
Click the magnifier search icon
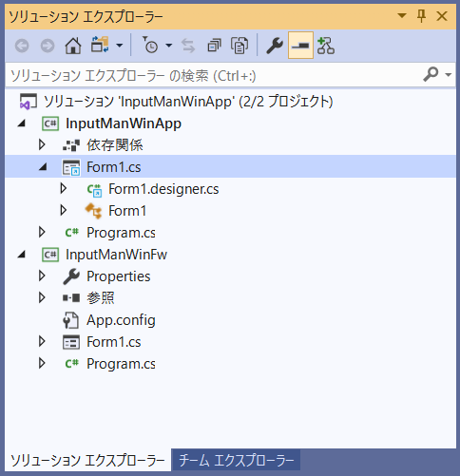tap(431, 74)
